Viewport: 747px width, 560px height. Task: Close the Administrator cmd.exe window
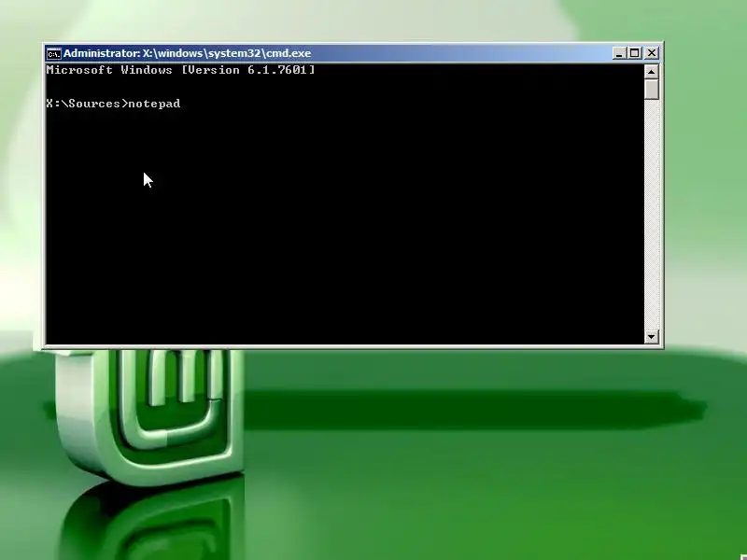(x=652, y=53)
